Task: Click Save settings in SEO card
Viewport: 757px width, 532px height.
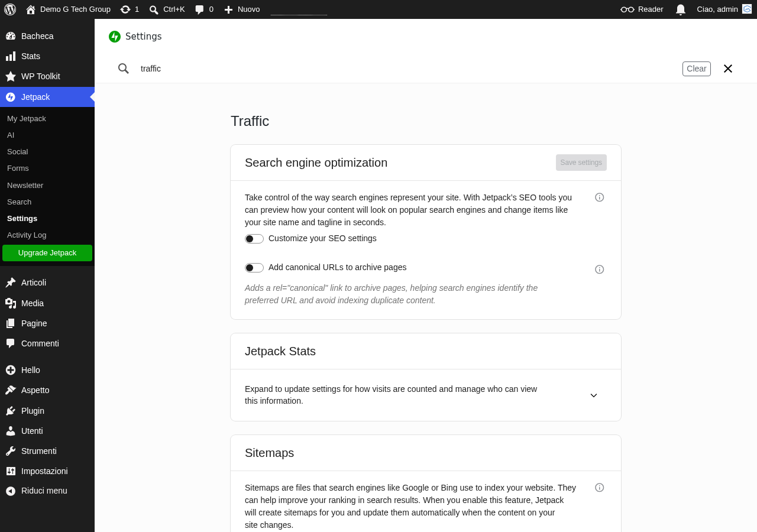Action: point(581,163)
